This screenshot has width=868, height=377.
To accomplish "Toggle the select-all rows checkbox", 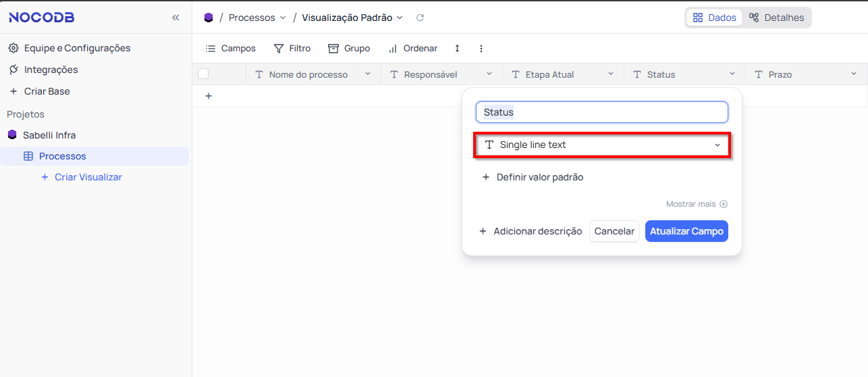I will (x=203, y=74).
